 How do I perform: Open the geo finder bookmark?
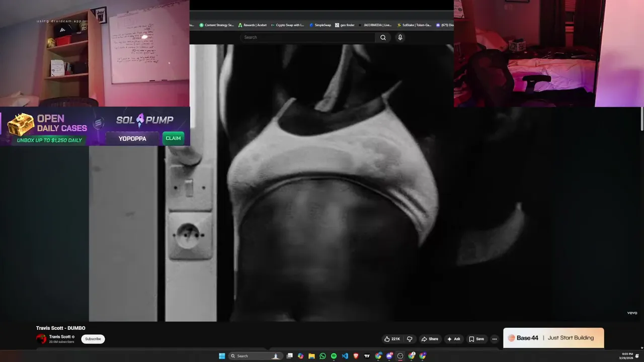click(345, 25)
